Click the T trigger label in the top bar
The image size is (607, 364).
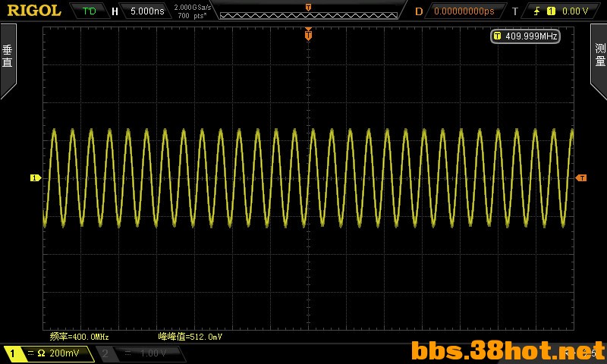click(x=515, y=11)
